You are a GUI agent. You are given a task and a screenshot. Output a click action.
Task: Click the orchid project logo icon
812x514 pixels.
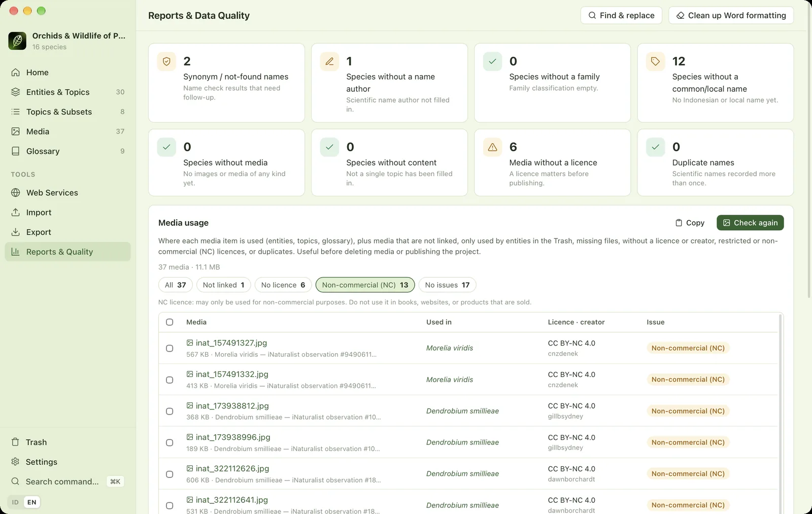(x=17, y=41)
